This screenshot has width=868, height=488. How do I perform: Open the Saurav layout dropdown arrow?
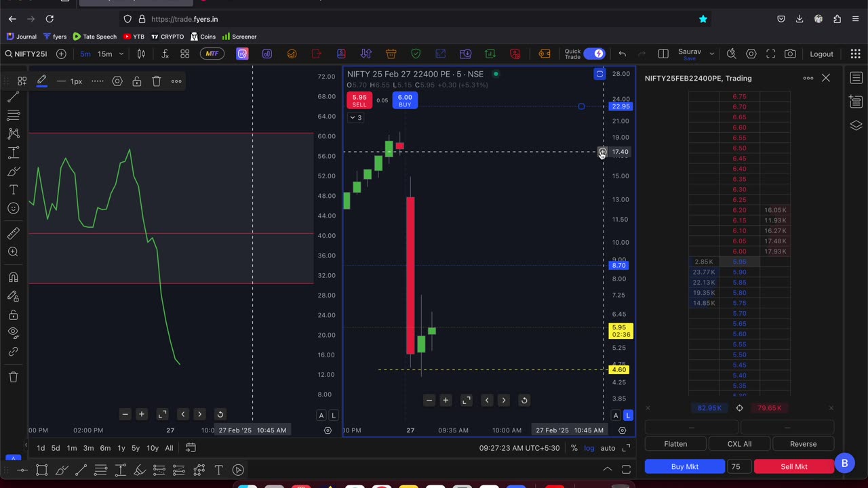coord(712,54)
